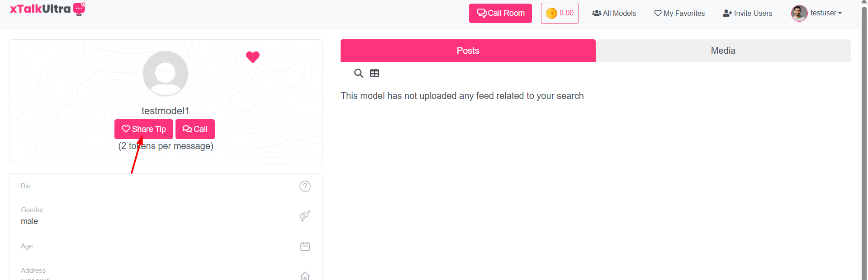The image size is (868, 280).
Task: Select the Posts tab
Action: [x=468, y=51]
